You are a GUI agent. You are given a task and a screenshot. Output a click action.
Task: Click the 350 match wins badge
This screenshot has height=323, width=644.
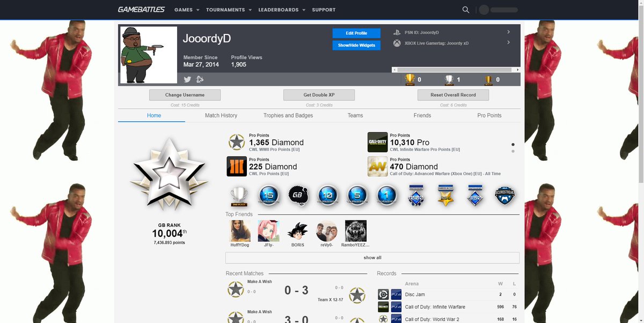pyautogui.click(x=475, y=196)
